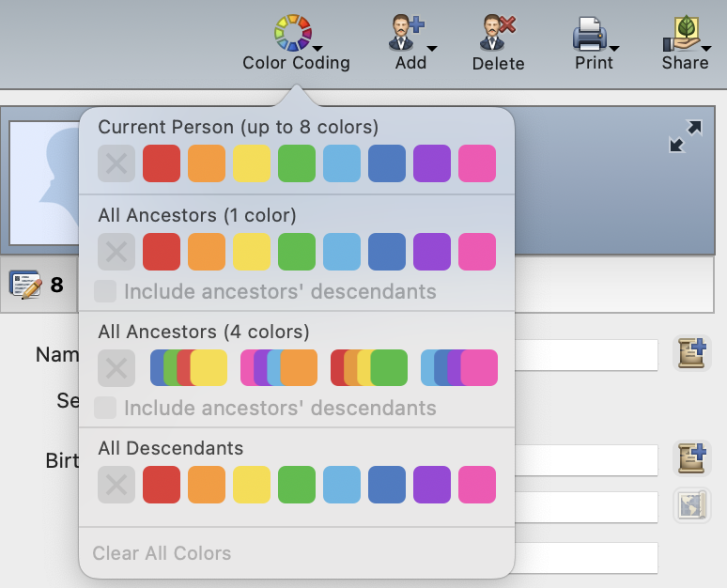Select the no-color X under Current Person
Image resolution: width=727 pixels, height=588 pixels.
tap(116, 163)
